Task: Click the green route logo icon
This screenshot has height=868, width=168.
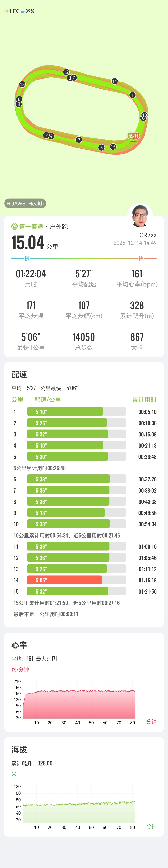Action: click(14, 226)
